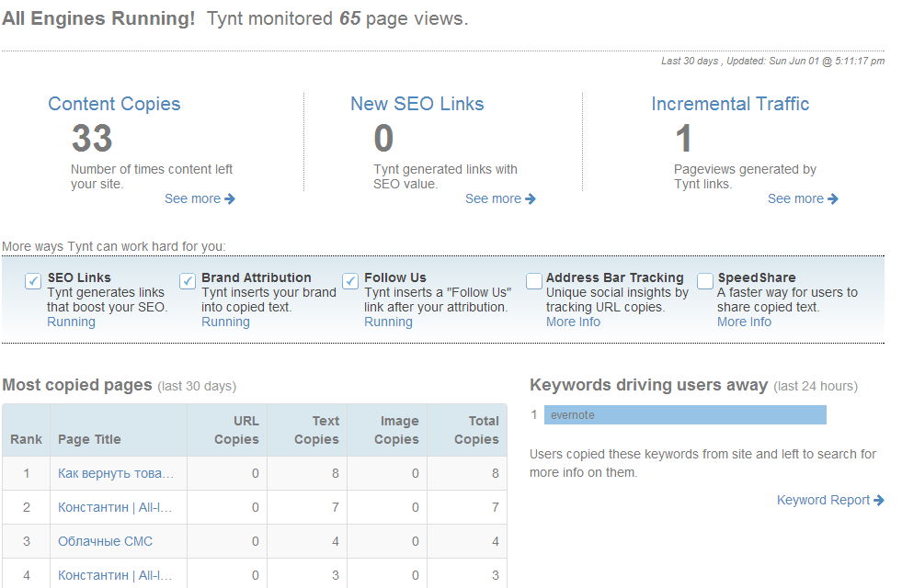
Task: Click the evernote keyword bar
Action: (x=685, y=415)
